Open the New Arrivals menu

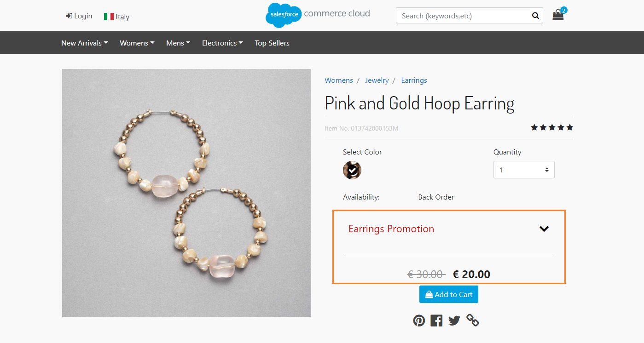[x=85, y=43]
